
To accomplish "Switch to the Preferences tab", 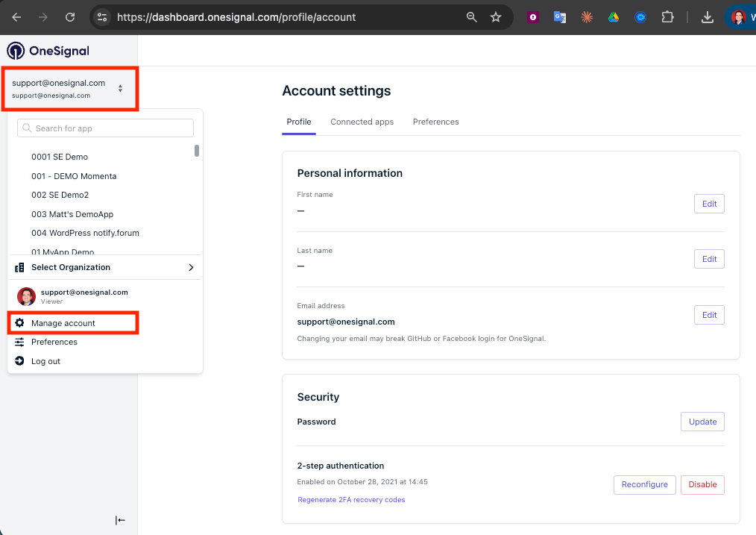I will pyautogui.click(x=436, y=122).
